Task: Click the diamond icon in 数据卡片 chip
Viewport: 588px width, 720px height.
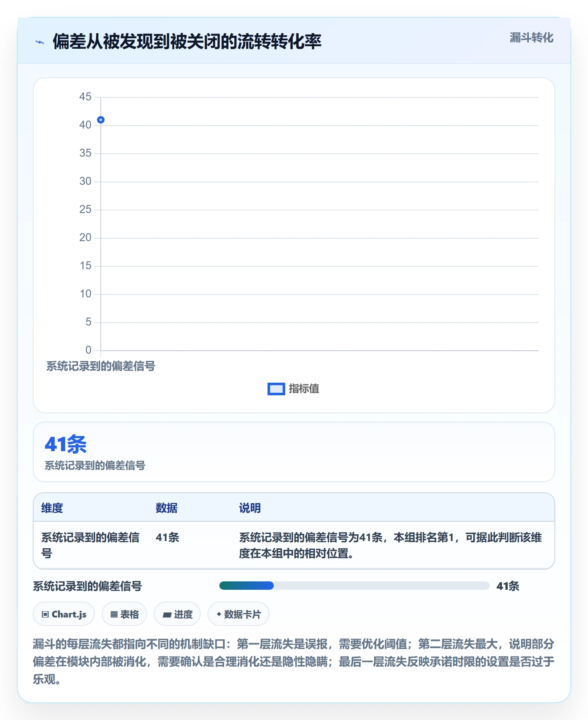Action: [219, 614]
